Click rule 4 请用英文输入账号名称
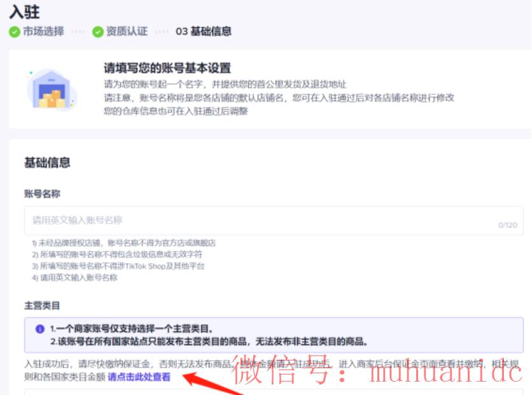This screenshot has height=395, width=532. [74, 277]
